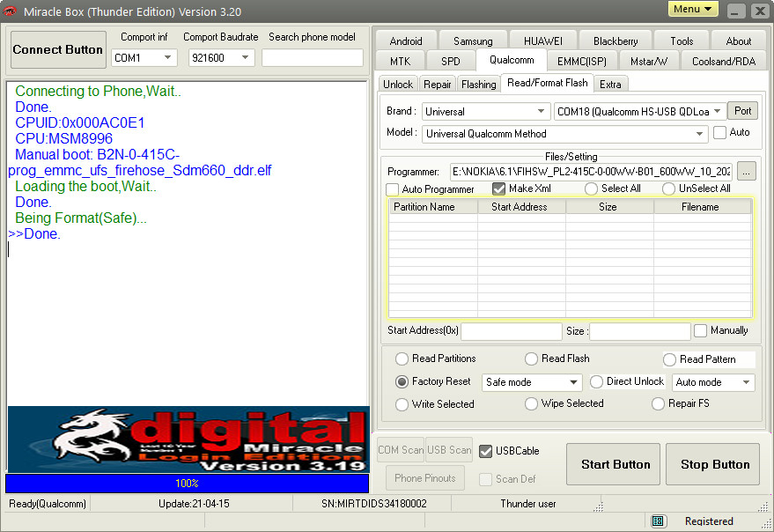
Task: Choose the Read Partitions option
Action: tap(402, 358)
